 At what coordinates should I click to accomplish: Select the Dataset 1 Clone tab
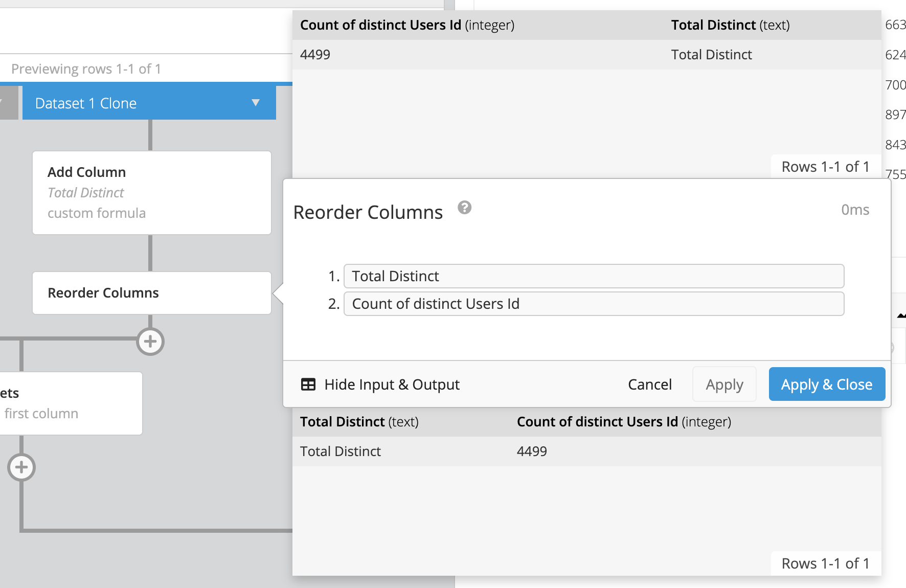tap(149, 103)
